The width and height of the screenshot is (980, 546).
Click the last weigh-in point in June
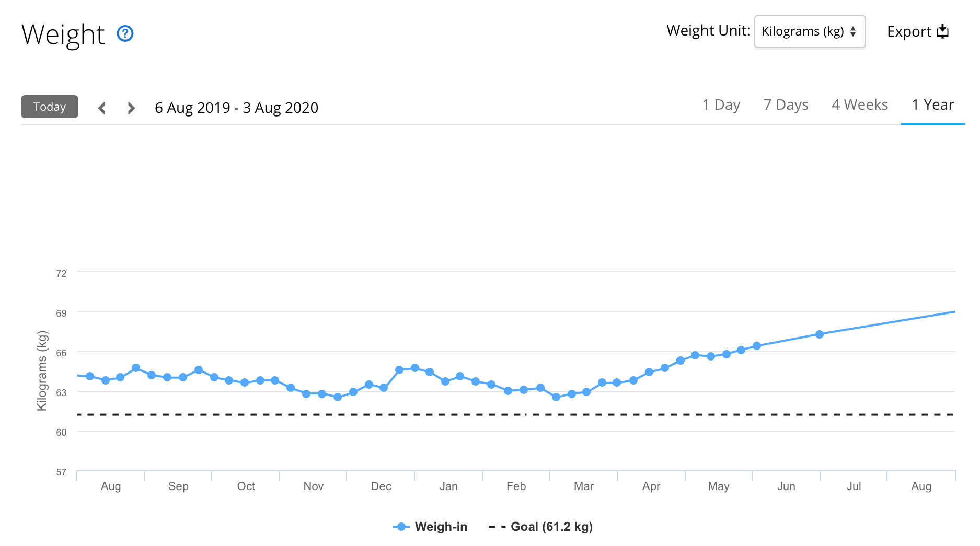click(x=820, y=334)
